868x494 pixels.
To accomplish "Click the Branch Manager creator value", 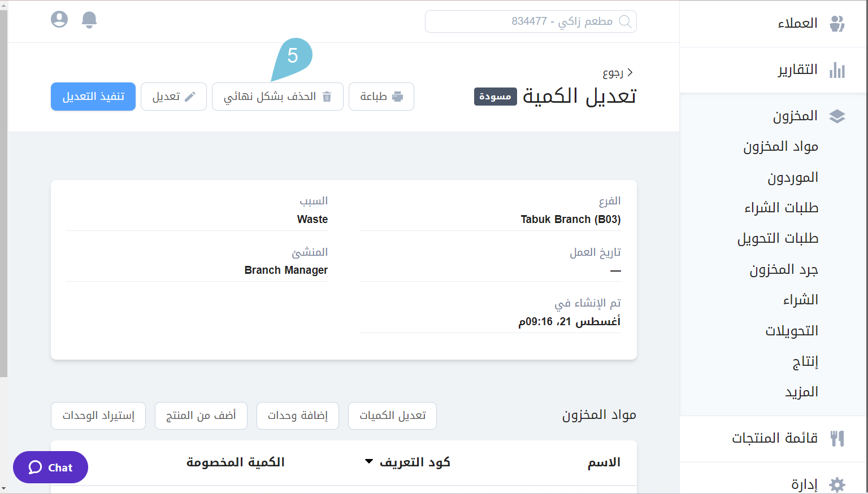I will (x=286, y=270).
